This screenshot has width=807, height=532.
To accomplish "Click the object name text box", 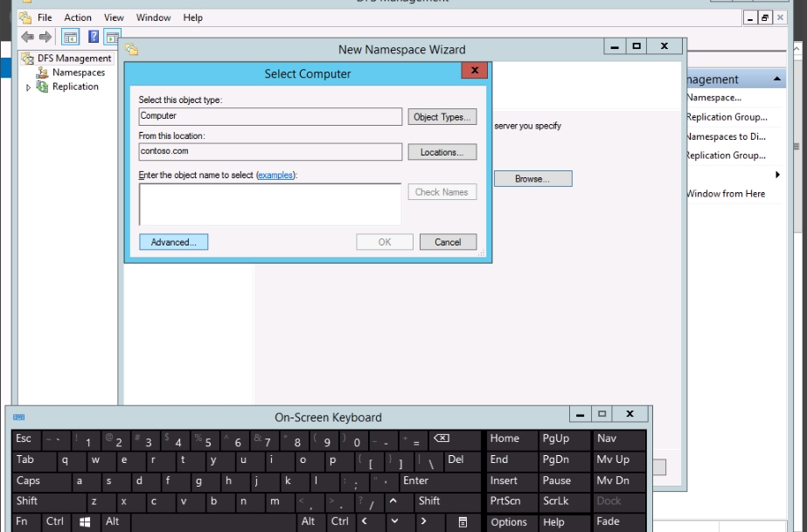I will tap(269, 204).
